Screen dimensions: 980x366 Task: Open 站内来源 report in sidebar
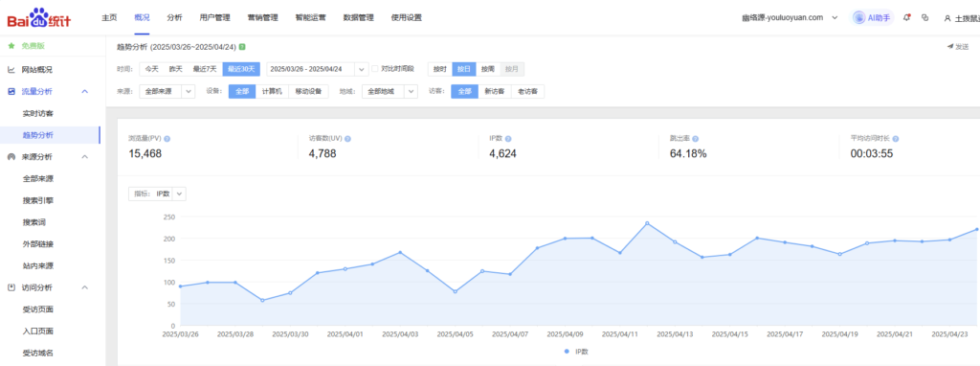38,266
